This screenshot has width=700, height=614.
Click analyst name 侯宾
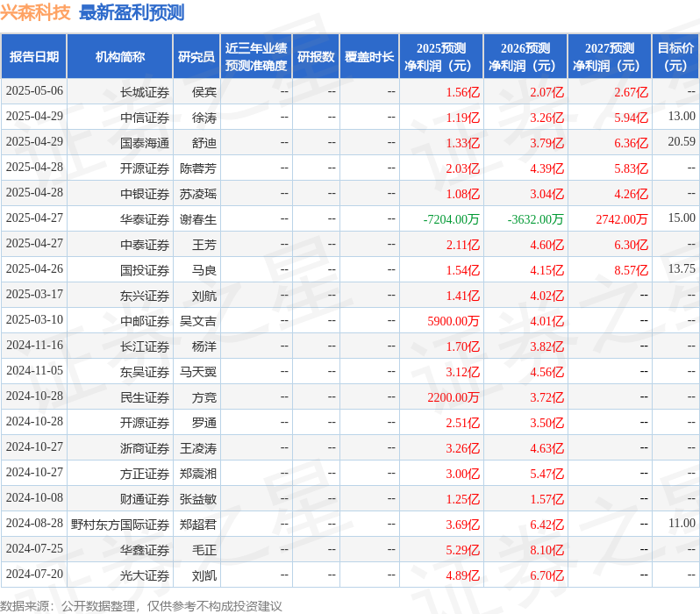point(204,92)
